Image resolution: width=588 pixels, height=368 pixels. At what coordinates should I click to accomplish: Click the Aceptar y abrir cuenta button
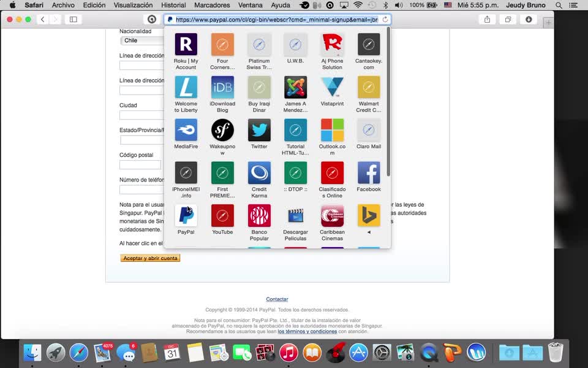(x=151, y=258)
